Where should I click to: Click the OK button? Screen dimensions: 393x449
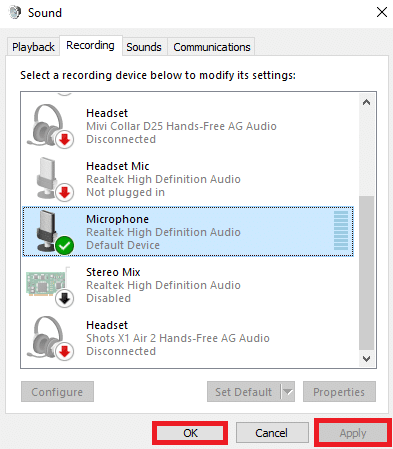[190, 433]
